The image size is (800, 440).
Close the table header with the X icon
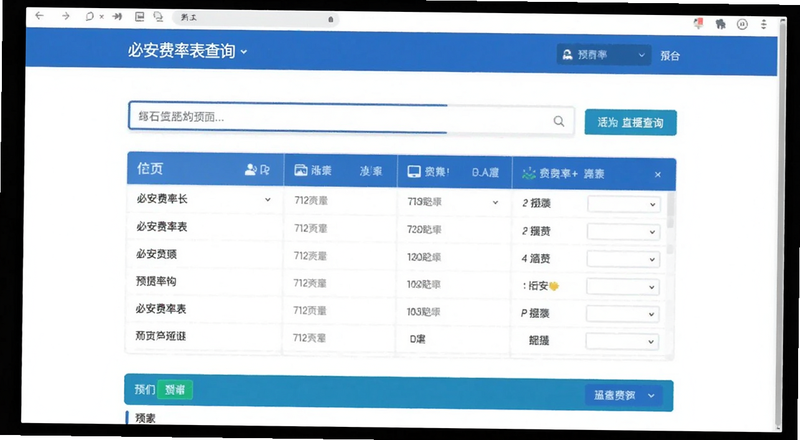(x=658, y=175)
